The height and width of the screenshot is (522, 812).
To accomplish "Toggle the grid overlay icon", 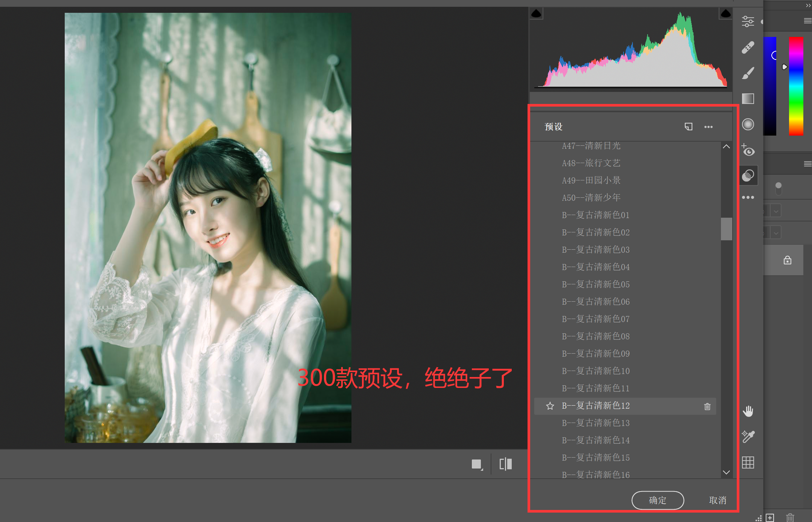I will click(x=748, y=462).
